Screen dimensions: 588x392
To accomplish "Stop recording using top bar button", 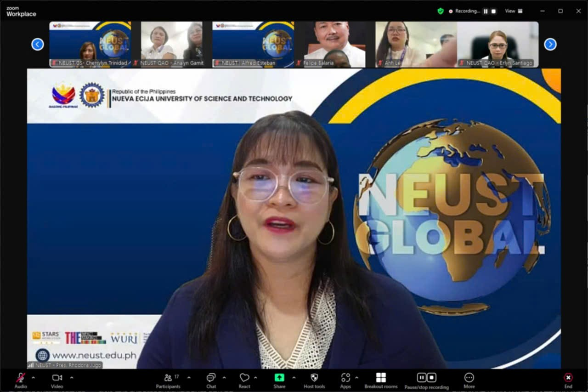I will (x=493, y=11).
